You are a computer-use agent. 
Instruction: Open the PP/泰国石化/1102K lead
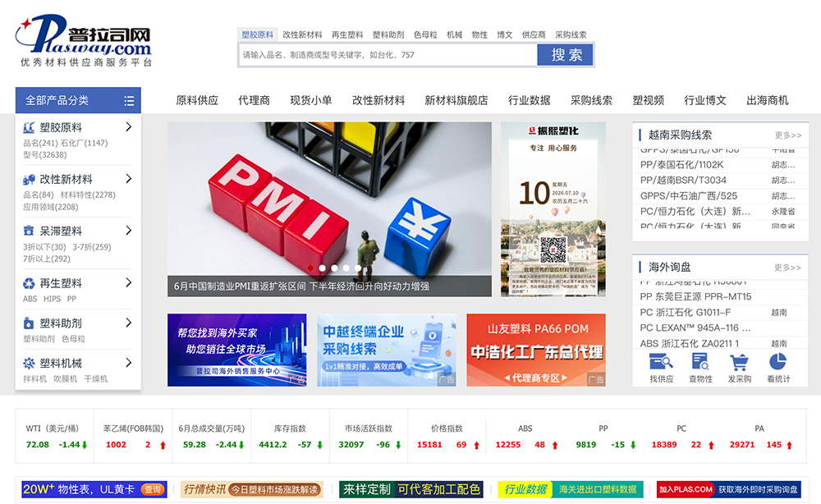point(681,164)
